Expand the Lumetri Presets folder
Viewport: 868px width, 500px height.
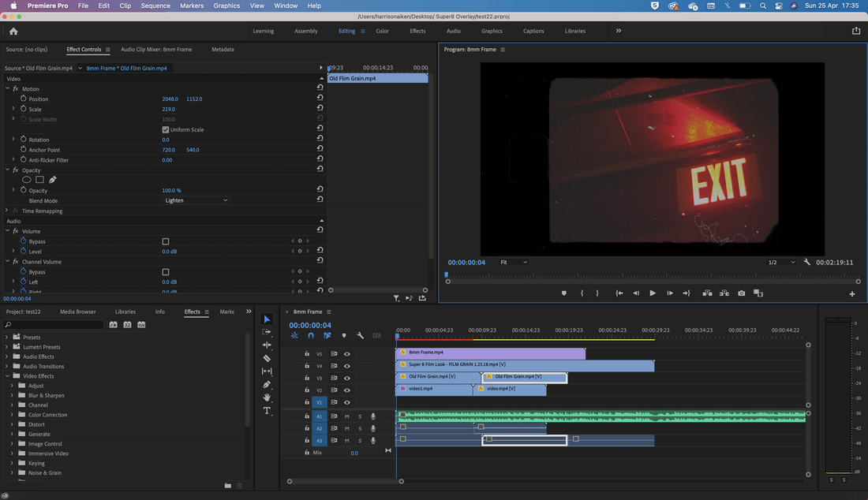click(6, 347)
